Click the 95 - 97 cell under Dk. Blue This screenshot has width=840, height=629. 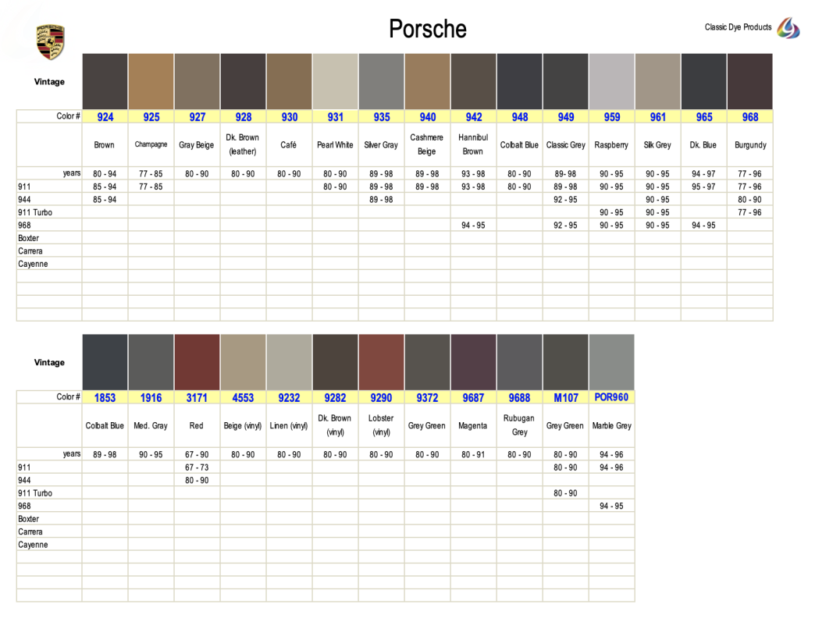[x=703, y=187]
